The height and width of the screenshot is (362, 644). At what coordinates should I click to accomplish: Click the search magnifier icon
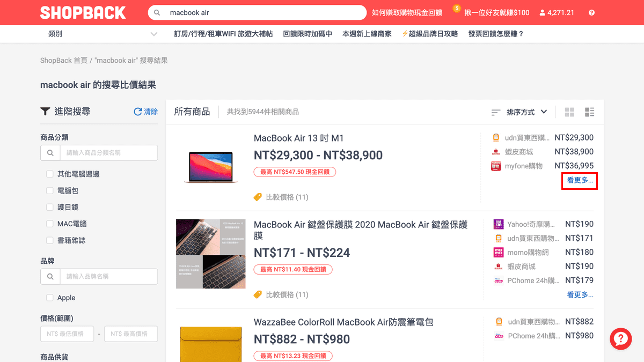(x=157, y=12)
